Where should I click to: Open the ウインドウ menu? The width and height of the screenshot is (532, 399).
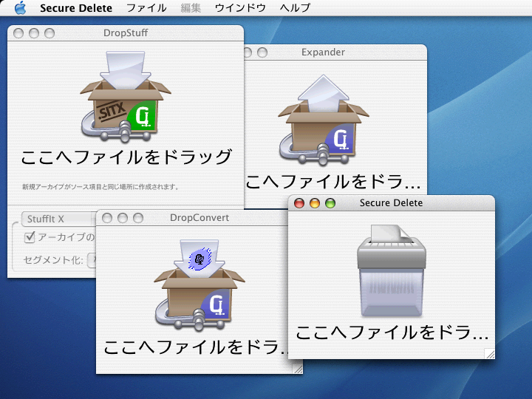pos(240,8)
